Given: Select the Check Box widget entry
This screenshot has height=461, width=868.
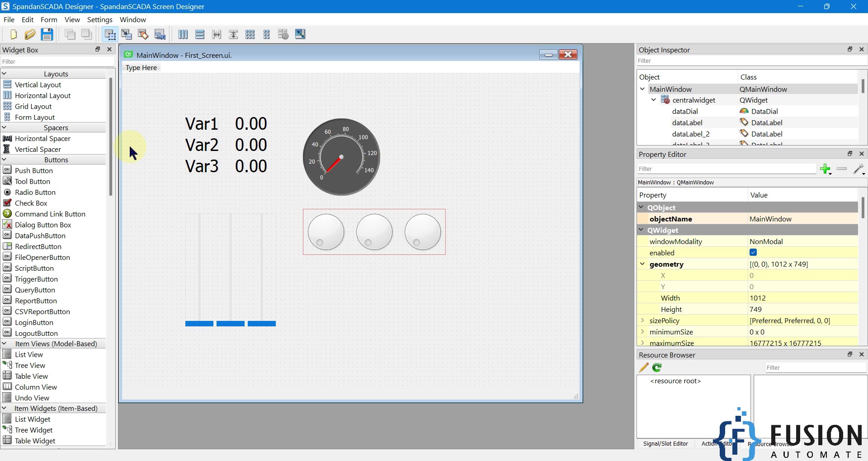Looking at the screenshot, I should (x=30, y=203).
